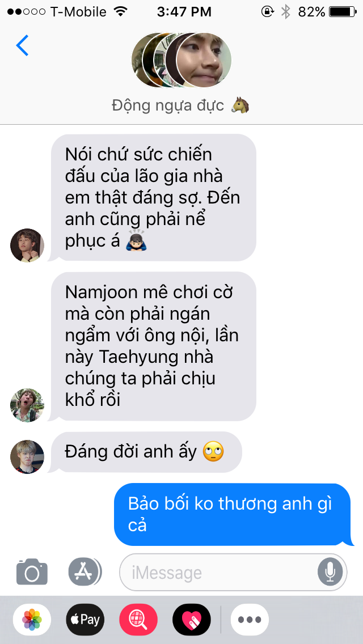
Task: Tap sender avatar next to "Nói chứ sức chiến" message
Action: coord(27,245)
